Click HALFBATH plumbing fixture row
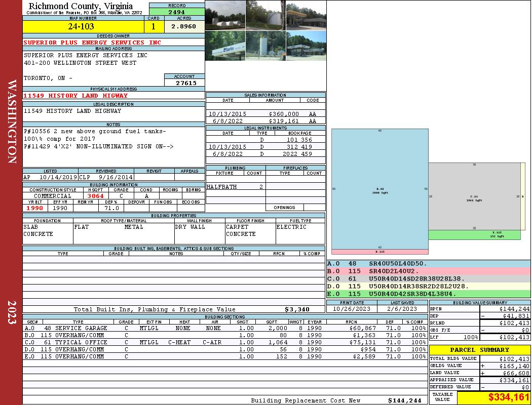 (x=236, y=187)
